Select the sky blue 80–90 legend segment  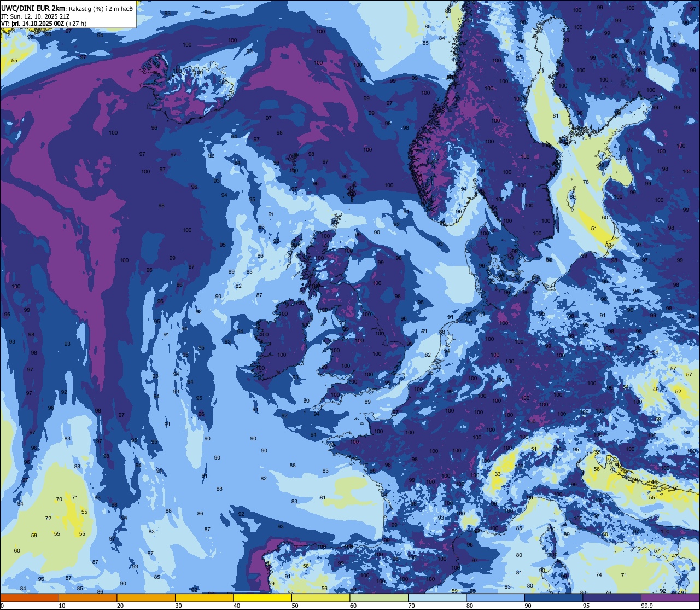[x=495, y=598]
